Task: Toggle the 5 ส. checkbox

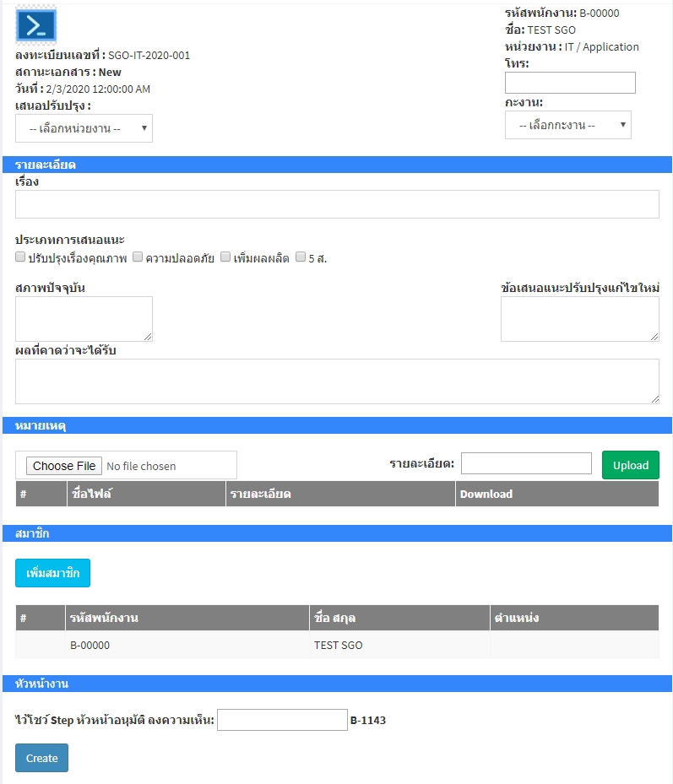Action: pyautogui.click(x=301, y=257)
